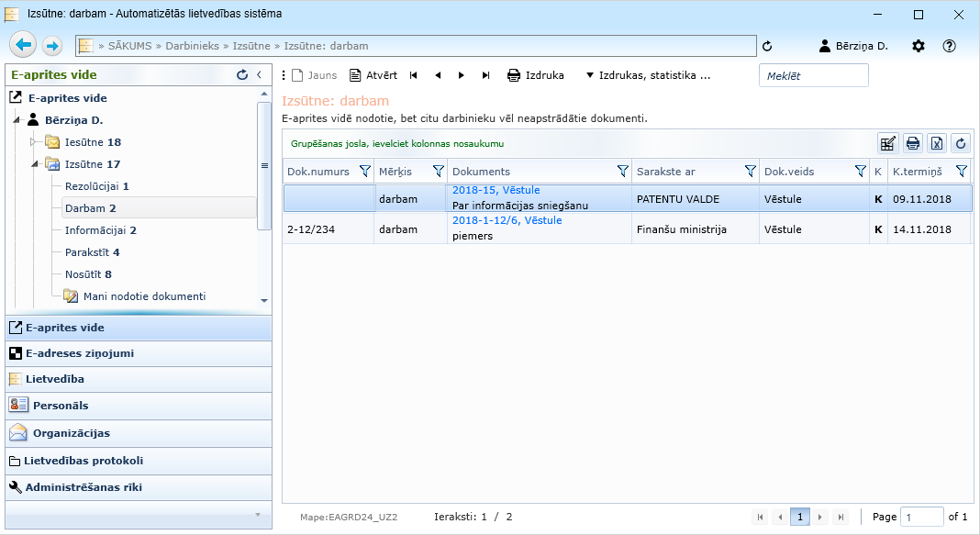
Task: Click the printer icon above the grid
Action: coord(913,142)
